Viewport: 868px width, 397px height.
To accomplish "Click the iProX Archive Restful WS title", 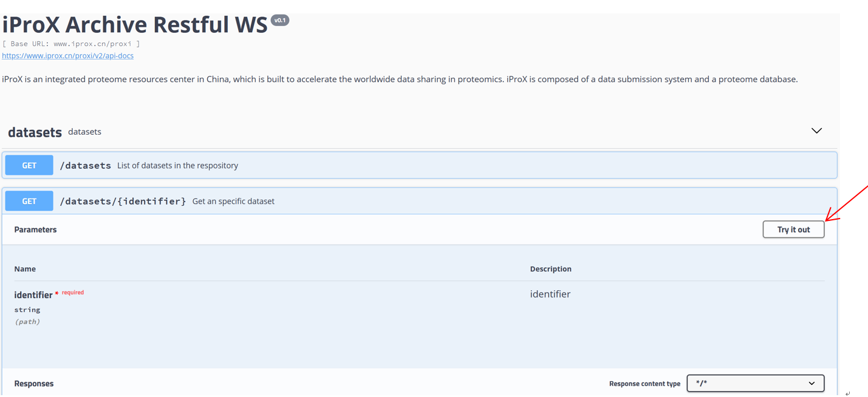I will [135, 25].
